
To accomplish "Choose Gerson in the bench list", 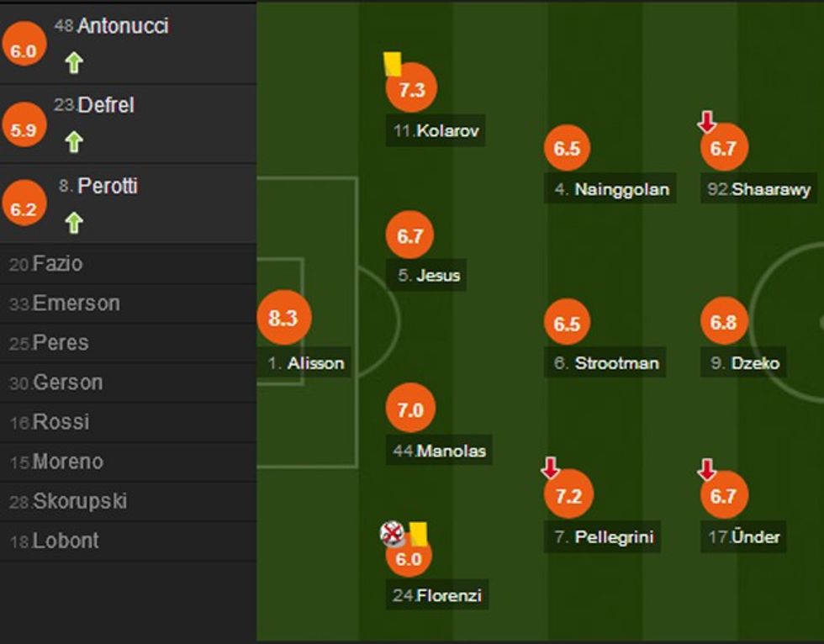I will coord(67,383).
